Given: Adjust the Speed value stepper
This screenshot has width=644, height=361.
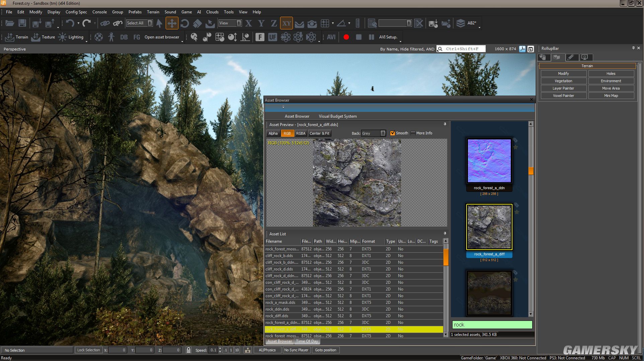Looking at the screenshot, I should [x=220, y=350].
